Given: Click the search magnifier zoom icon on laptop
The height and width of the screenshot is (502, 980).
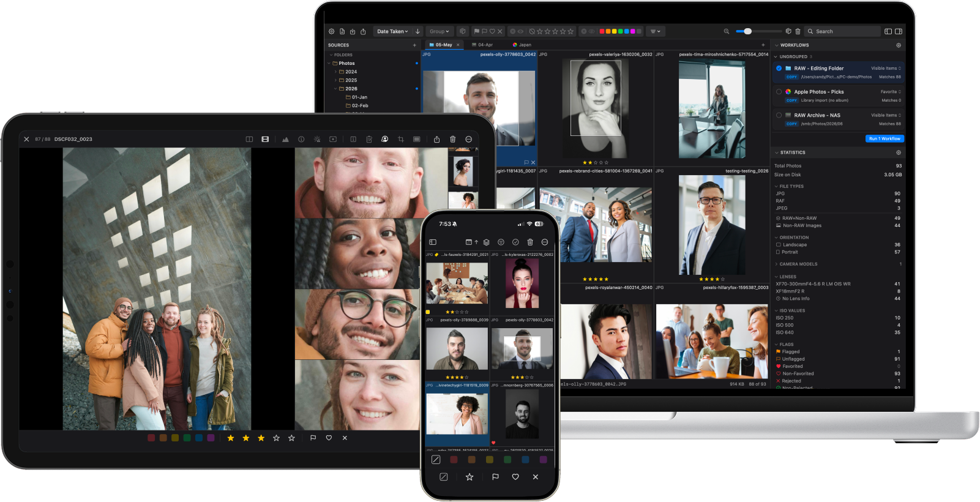Looking at the screenshot, I should (727, 31).
